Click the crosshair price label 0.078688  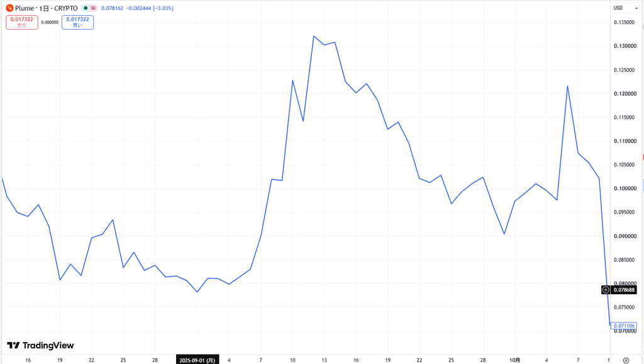tap(624, 290)
